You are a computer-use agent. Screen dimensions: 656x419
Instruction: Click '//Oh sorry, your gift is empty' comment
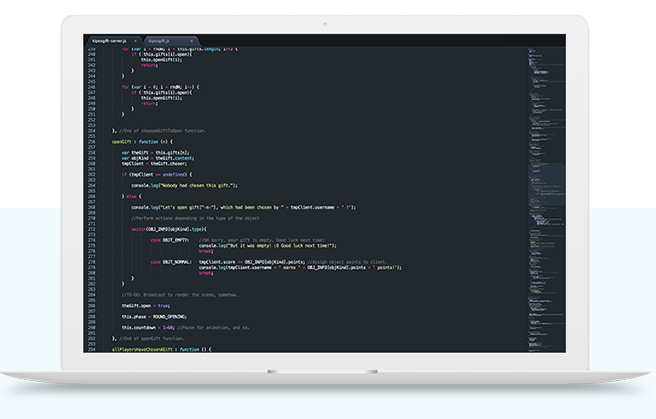(262, 240)
